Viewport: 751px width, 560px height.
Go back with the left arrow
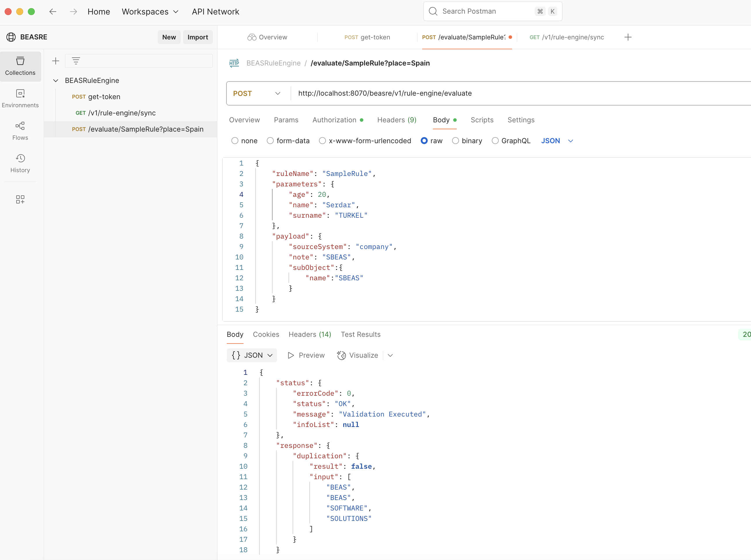pos(52,12)
